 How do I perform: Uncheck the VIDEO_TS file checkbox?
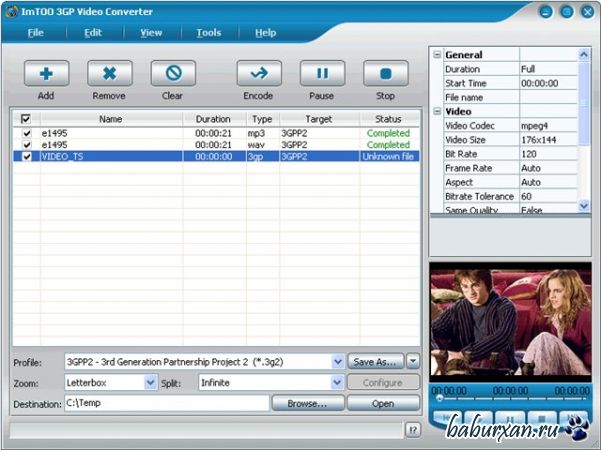point(27,157)
